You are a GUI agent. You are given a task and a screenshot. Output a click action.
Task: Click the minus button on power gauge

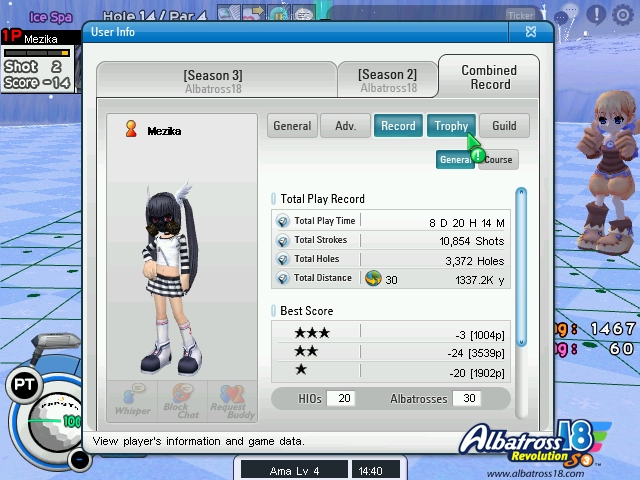(x=80, y=459)
